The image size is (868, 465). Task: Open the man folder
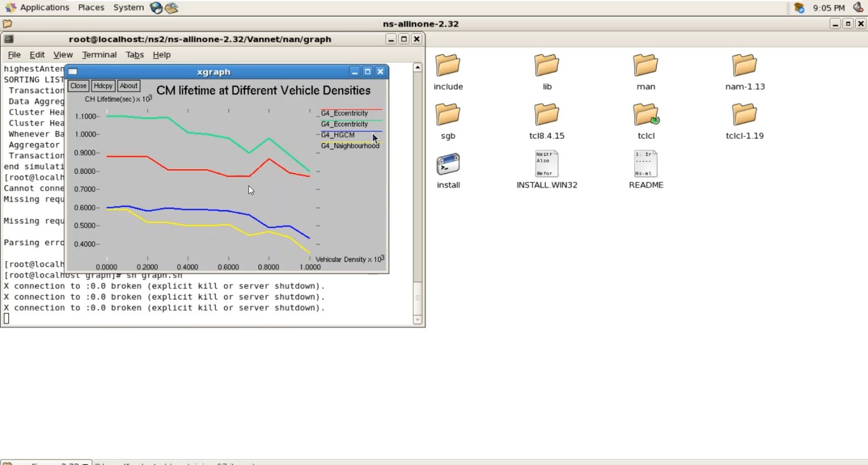coord(646,65)
